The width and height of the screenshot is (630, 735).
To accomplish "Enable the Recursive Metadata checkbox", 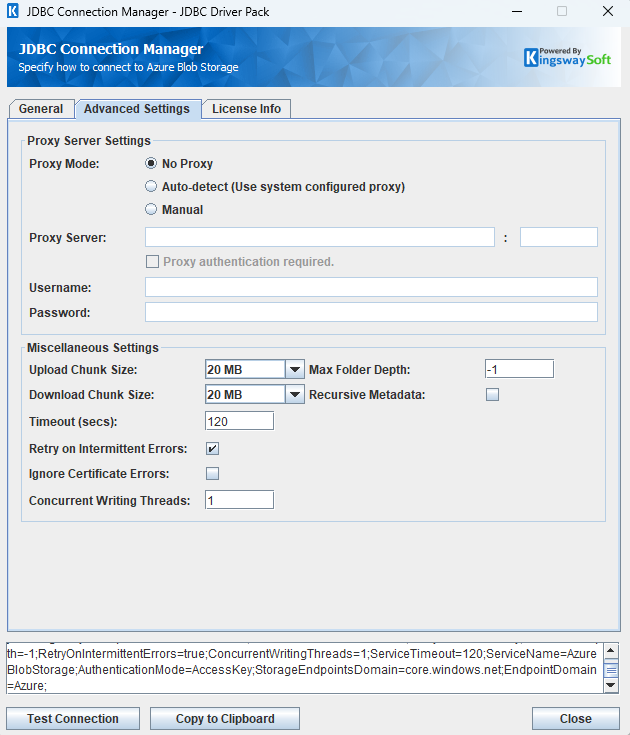I will coord(492,395).
